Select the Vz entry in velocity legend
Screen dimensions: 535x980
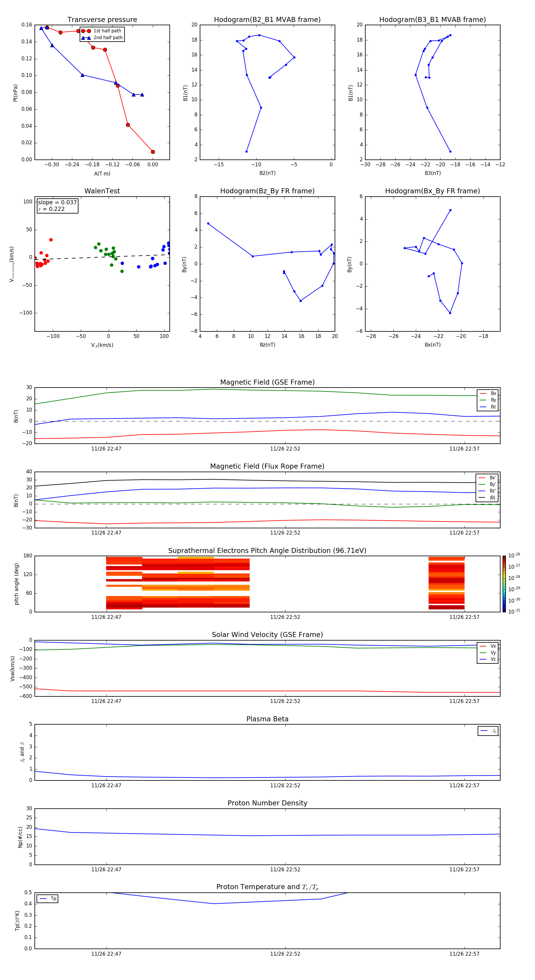click(488, 659)
